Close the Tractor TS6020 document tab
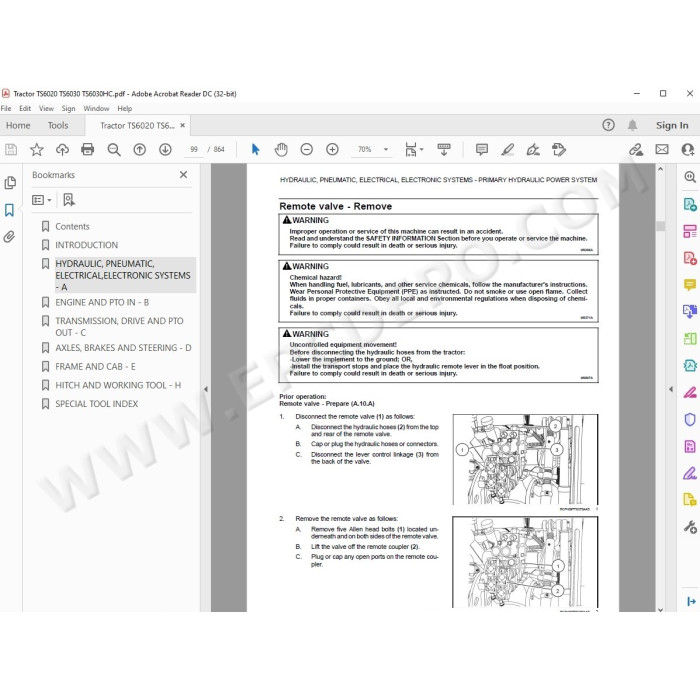Viewport: 700px width, 700px height. 183,125
